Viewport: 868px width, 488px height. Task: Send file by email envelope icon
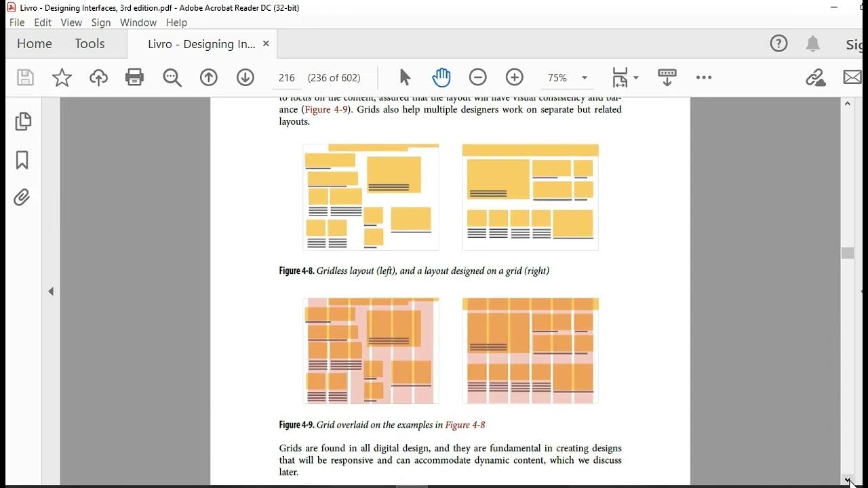pos(852,77)
